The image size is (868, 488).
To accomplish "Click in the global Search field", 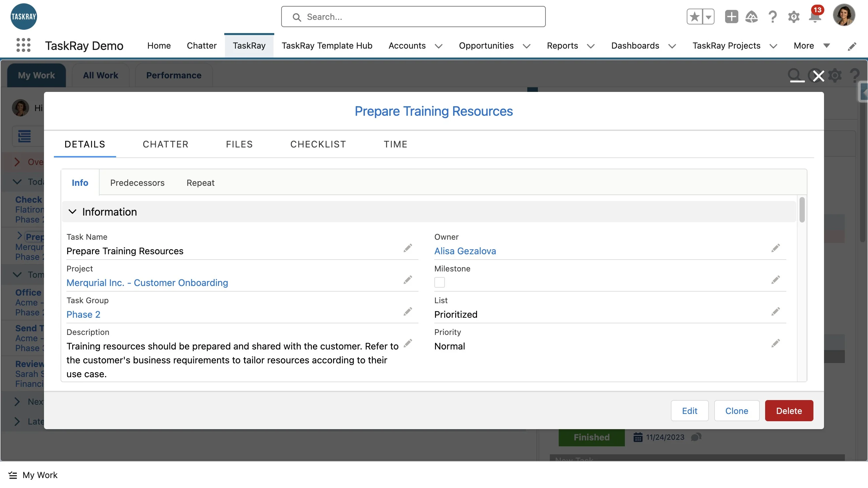I will click(413, 17).
